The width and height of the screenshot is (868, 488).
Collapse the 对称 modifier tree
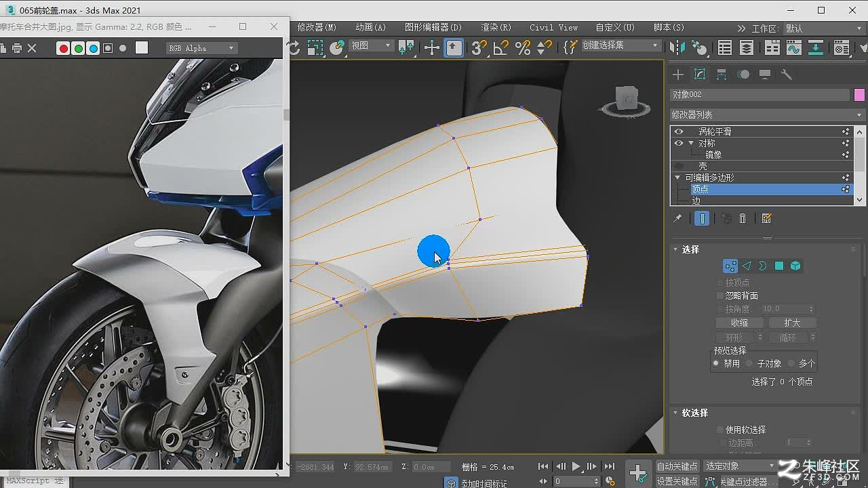coord(691,143)
